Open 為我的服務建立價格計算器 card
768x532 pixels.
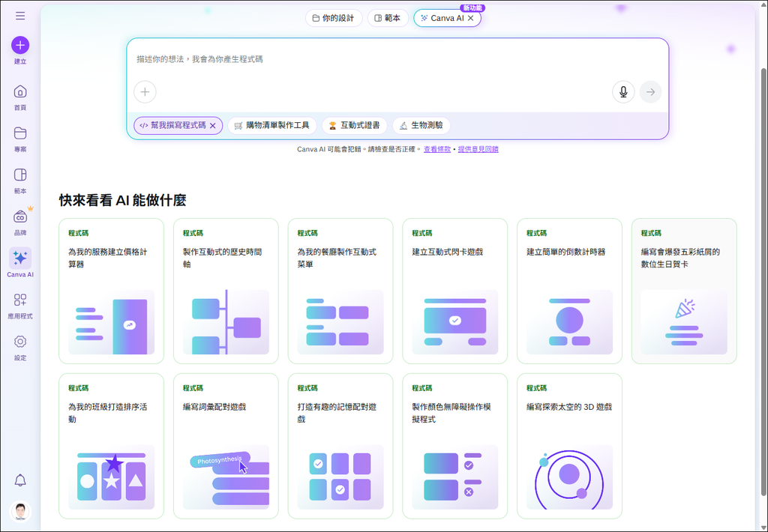pos(111,291)
